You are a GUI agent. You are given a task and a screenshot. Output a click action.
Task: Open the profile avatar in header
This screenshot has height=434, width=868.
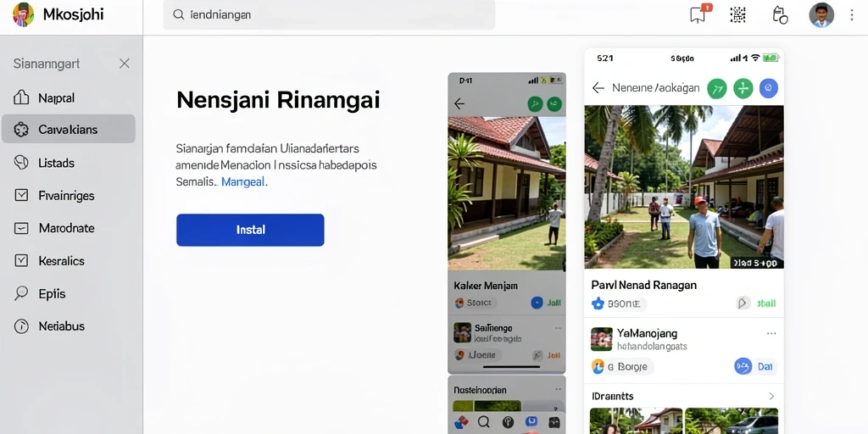pos(821,15)
